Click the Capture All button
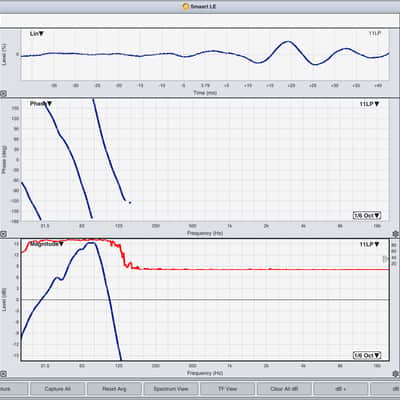The height and width of the screenshot is (400, 400). click(57, 389)
